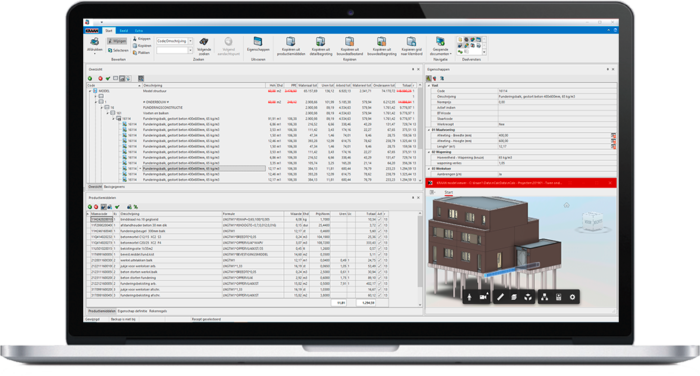Activate first-person walk tool in viewer
This screenshot has width=700, height=376.
click(469, 297)
